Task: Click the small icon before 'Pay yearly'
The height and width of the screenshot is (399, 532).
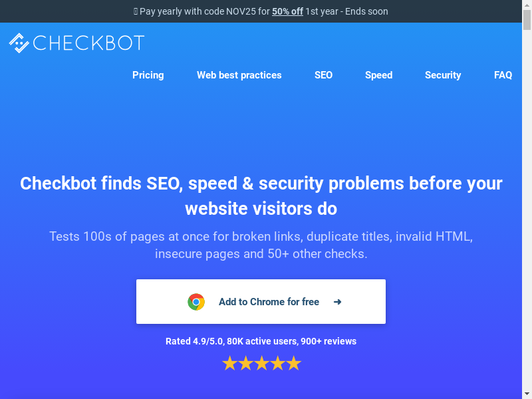Action: pos(136,11)
